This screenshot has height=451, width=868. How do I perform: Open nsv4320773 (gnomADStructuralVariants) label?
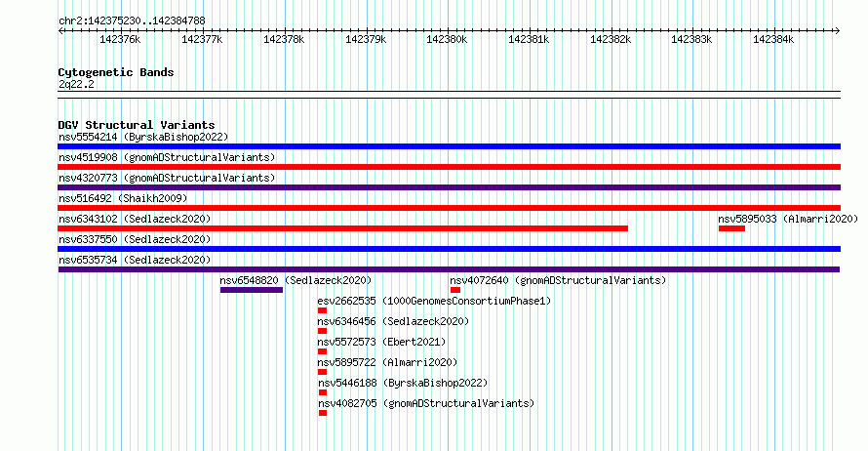(x=167, y=178)
